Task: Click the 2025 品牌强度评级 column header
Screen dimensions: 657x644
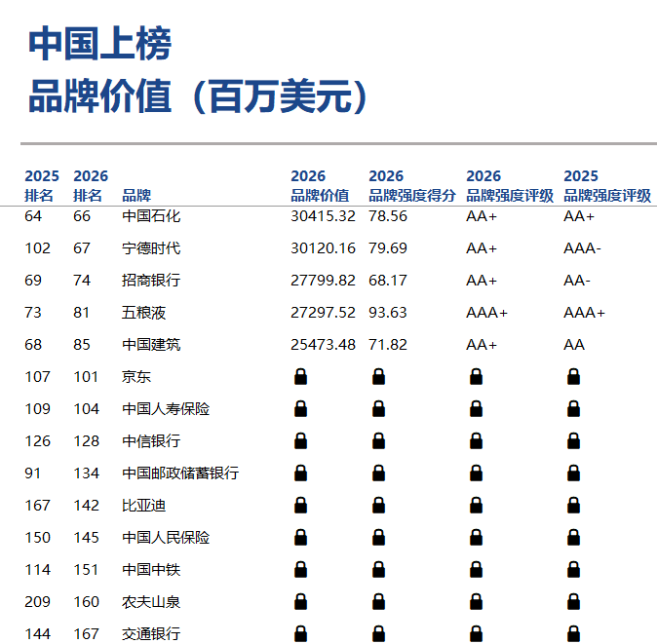Action: [x=607, y=185]
